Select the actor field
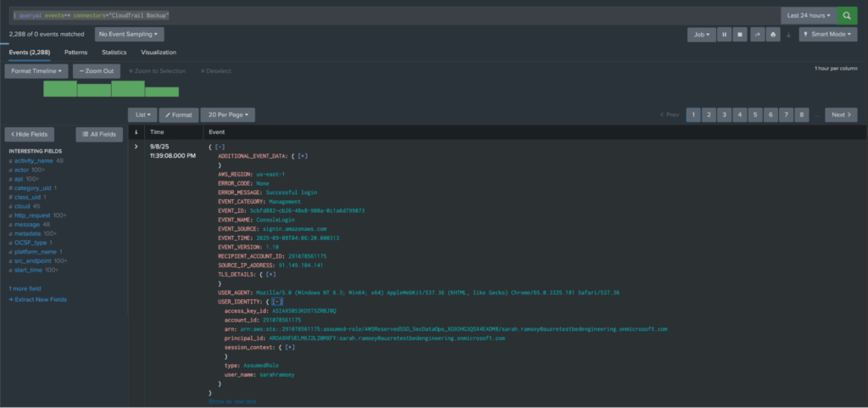The width and height of the screenshot is (868, 408). point(21,170)
